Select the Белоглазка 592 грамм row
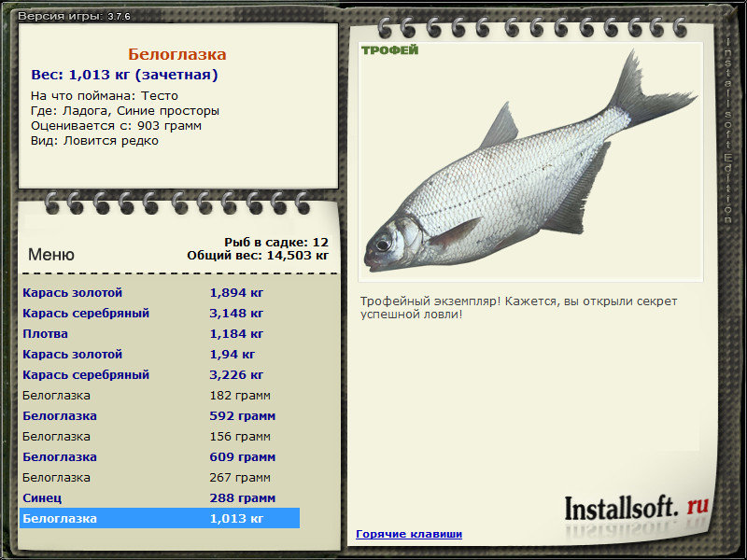 coord(160,415)
